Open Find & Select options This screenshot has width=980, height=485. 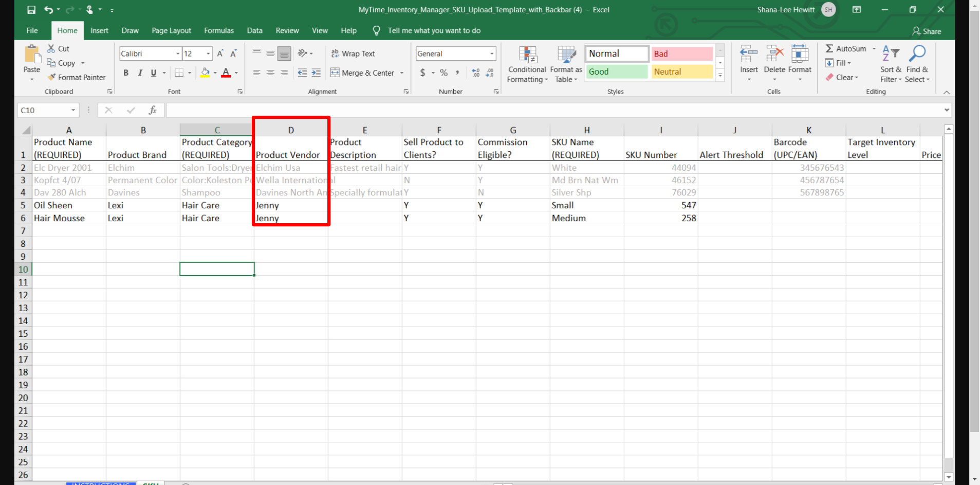[x=917, y=64]
